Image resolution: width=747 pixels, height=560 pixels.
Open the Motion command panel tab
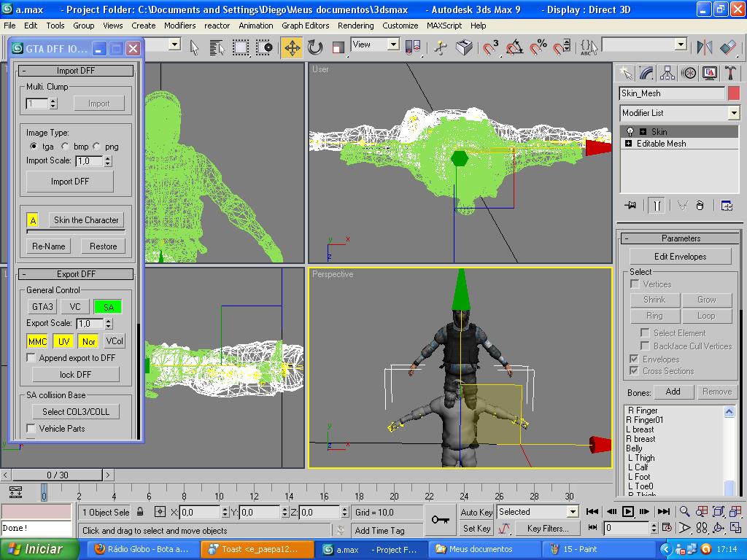(689, 73)
